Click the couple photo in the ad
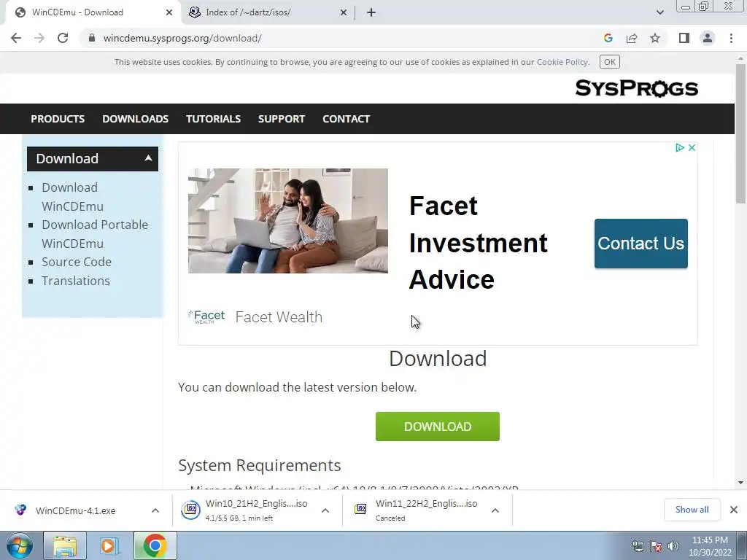747x560 pixels. click(287, 220)
